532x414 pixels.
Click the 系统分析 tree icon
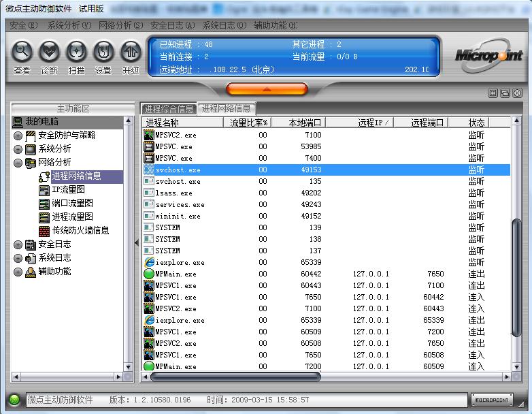(31, 149)
